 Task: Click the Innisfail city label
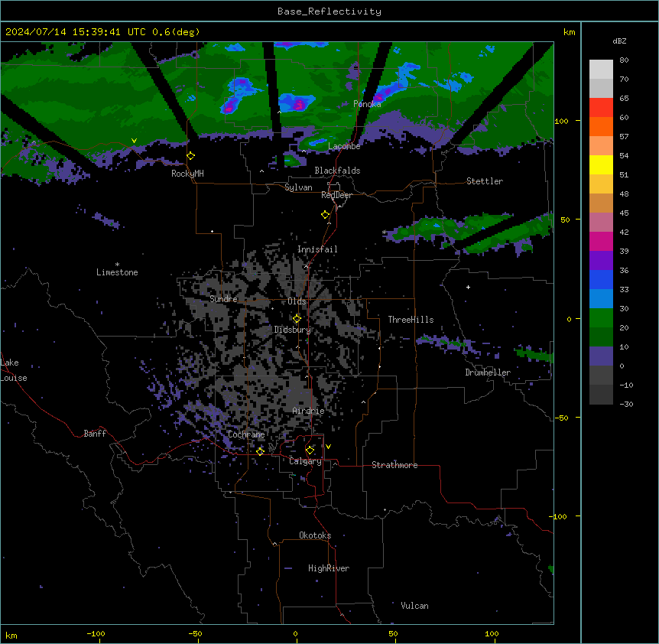[x=317, y=249]
